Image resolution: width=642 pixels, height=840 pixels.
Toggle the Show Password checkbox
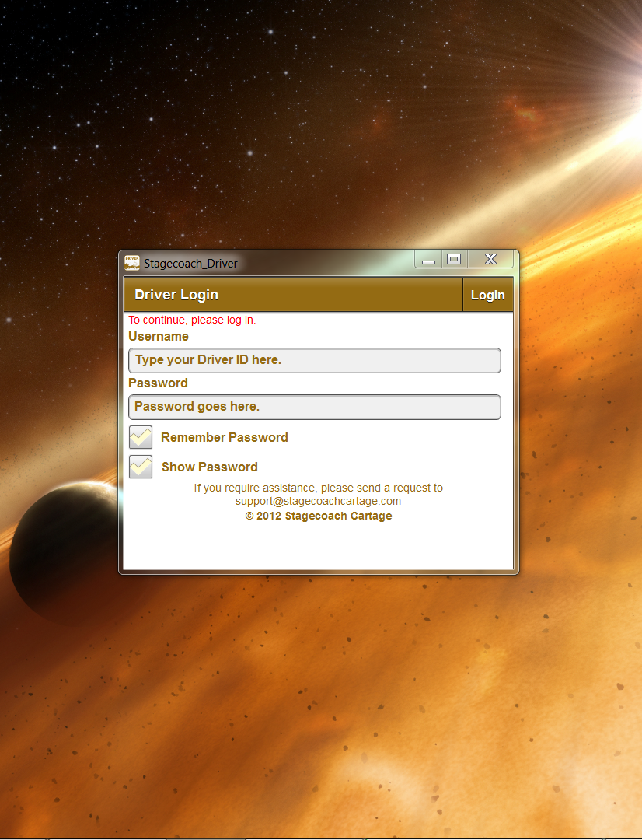141,467
